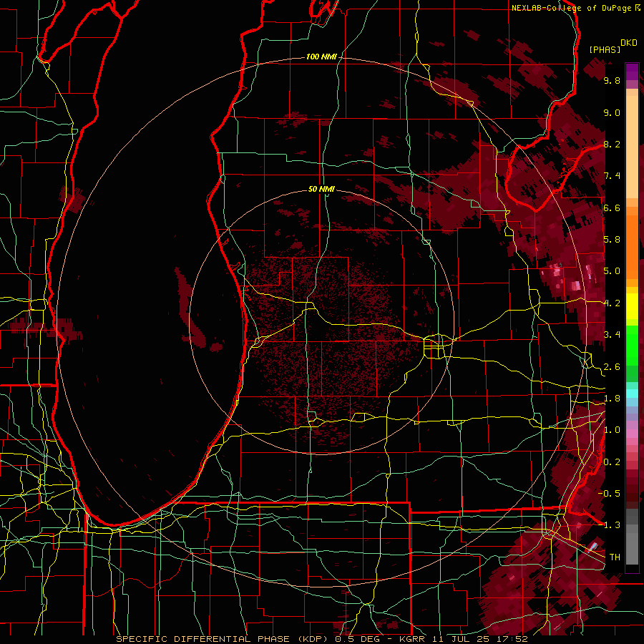Screen dimensions: 644x644
Task: Click the 3.4 value on the color scale
Action: coord(612,335)
